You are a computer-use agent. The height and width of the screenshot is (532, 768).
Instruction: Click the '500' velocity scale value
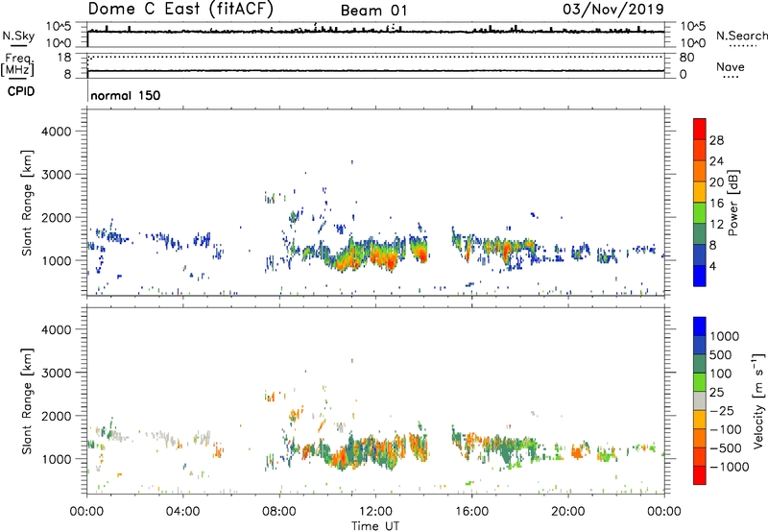[720, 355]
